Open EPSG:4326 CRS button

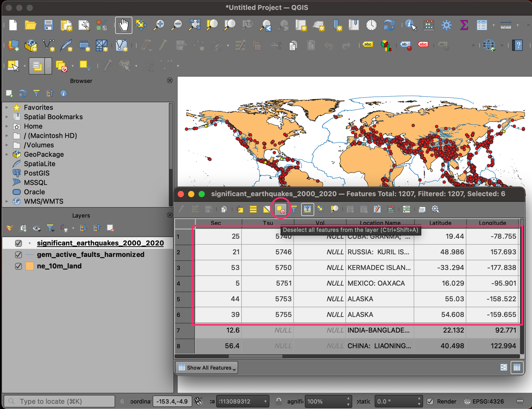(484, 401)
